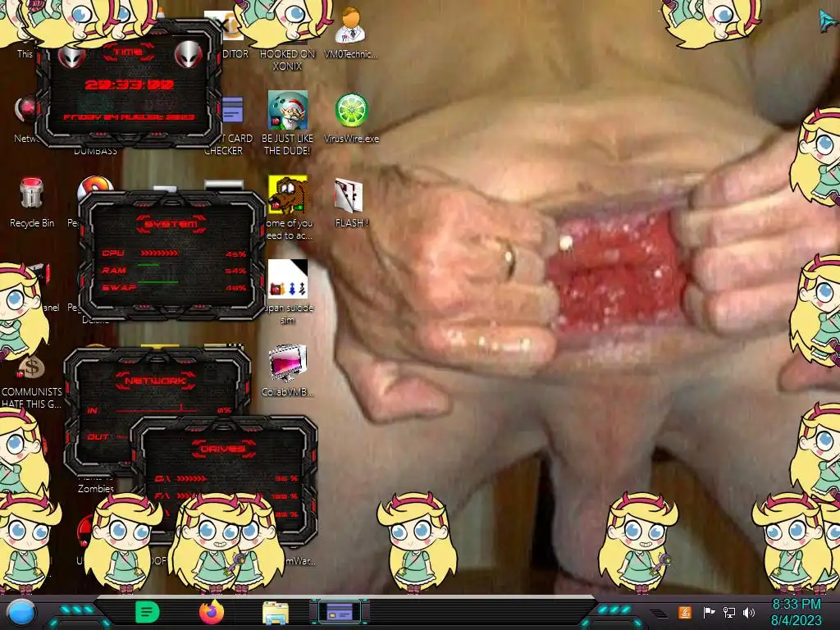The image size is (840, 630).
Task: Click the orange Java tray icon
Action: tap(685, 612)
